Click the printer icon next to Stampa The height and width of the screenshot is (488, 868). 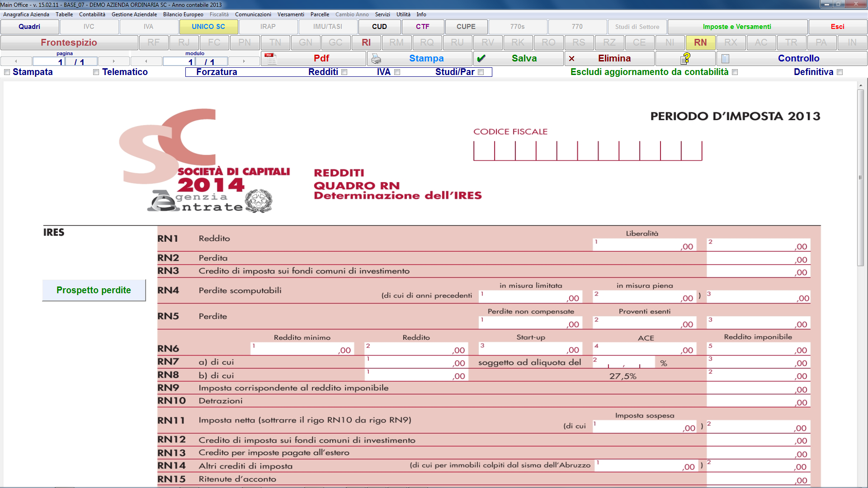(x=376, y=59)
